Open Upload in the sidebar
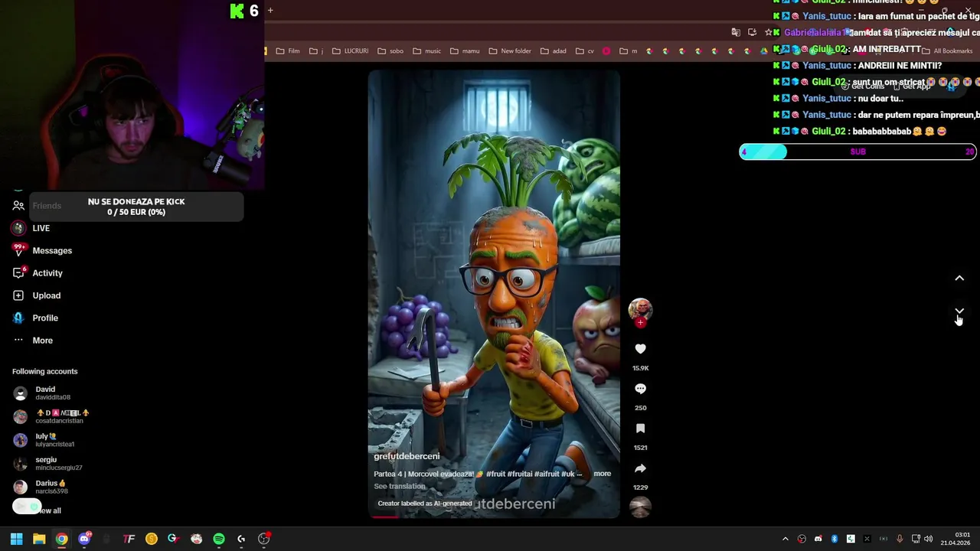Viewport: 980px width, 551px height. [x=46, y=295]
